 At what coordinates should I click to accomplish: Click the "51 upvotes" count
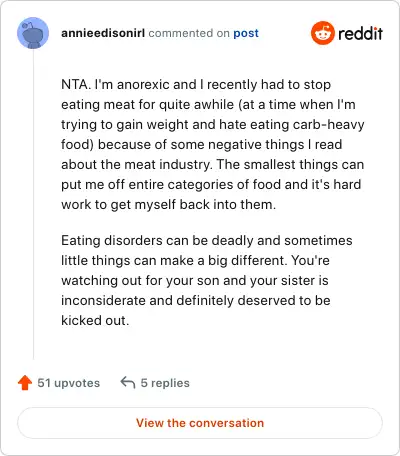(69, 383)
